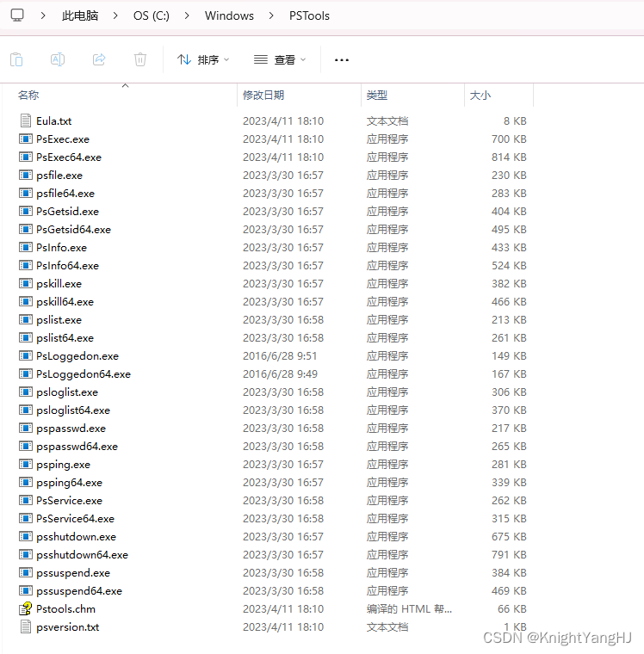The image size is (644, 654).
Task: Select the PsExec.exe file icon
Action: (x=26, y=139)
